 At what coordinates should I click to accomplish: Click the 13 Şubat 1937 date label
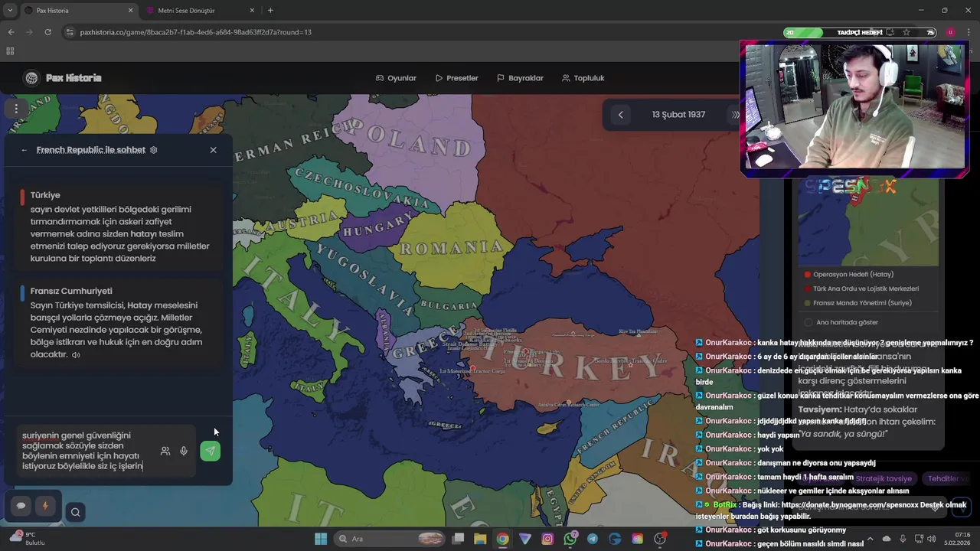tap(678, 115)
